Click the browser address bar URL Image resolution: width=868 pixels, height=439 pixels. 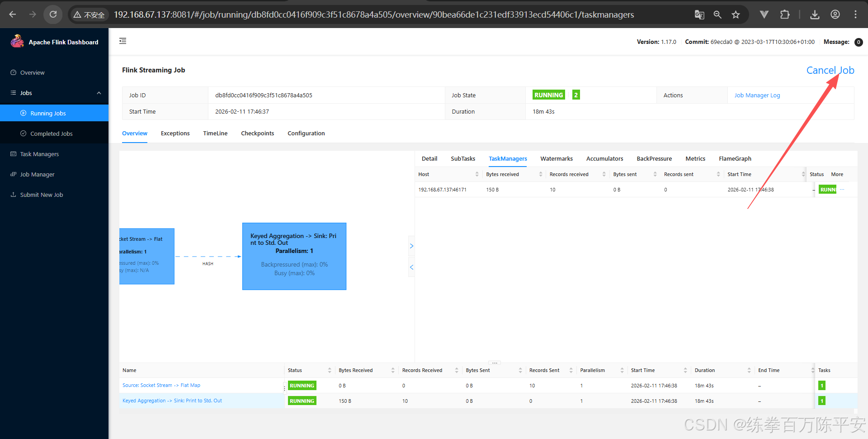(374, 14)
